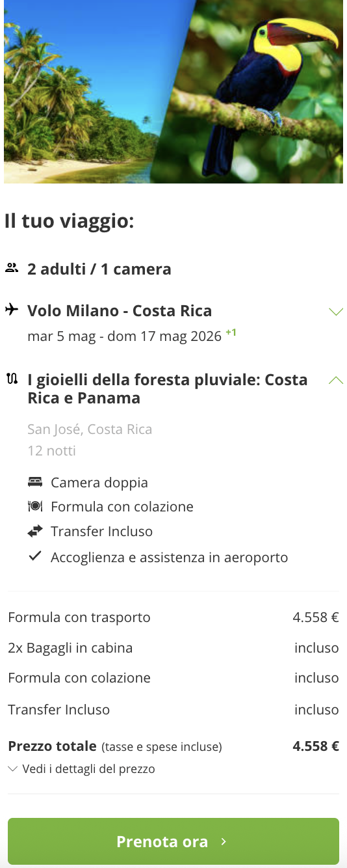This screenshot has width=347, height=868.
Task: Click the two adults people icon
Action: (12, 268)
